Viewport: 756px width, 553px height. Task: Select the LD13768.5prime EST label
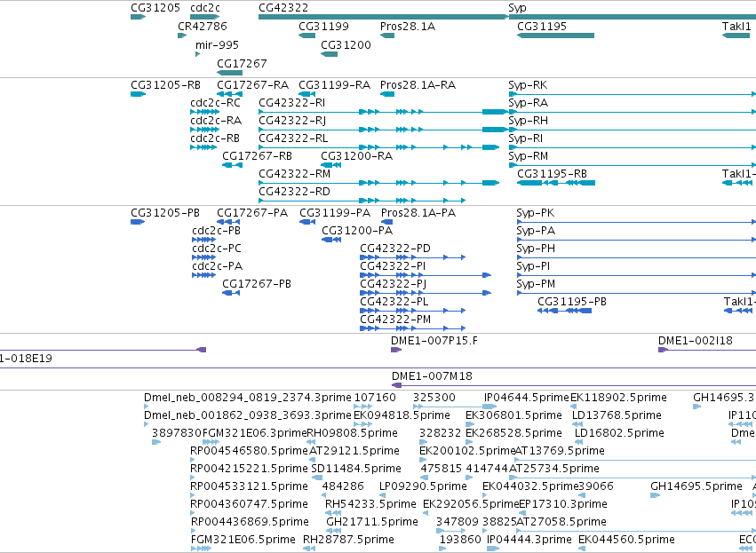coord(617,415)
